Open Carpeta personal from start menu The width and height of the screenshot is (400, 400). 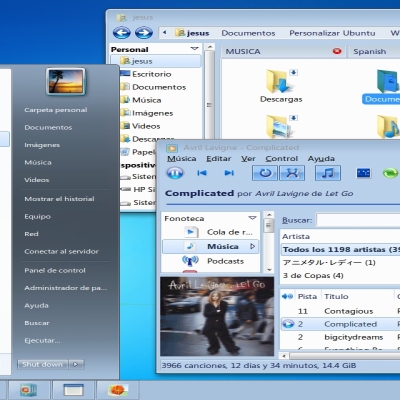click(56, 110)
